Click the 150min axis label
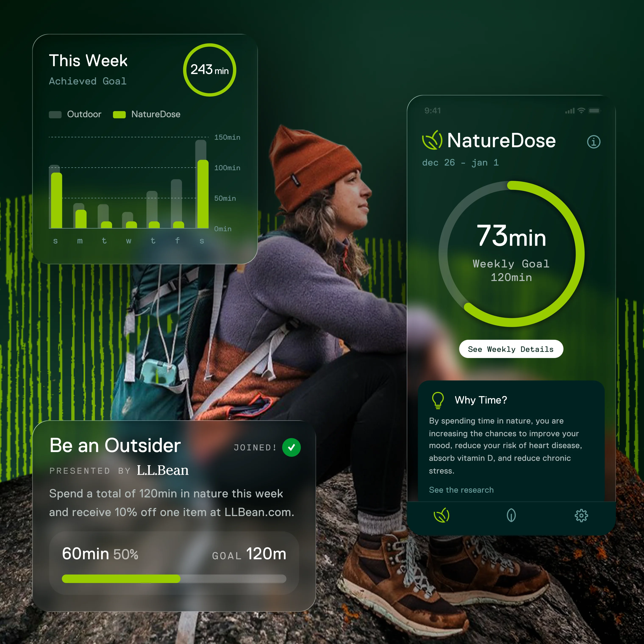Image resolution: width=644 pixels, height=644 pixels. click(x=227, y=137)
